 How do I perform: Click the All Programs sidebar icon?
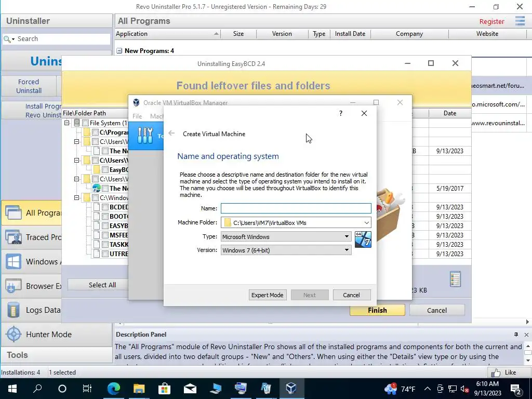click(x=14, y=212)
